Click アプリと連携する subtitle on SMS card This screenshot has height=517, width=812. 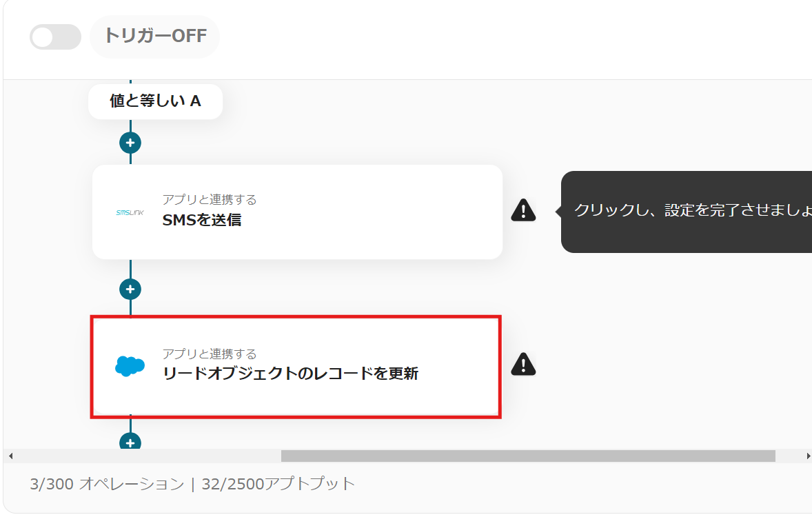[210, 200]
